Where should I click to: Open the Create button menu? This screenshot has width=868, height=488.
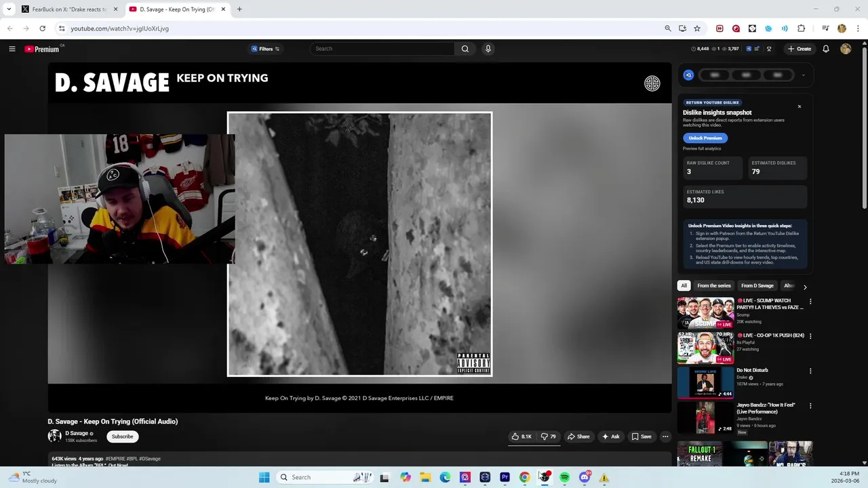(800, 49)
